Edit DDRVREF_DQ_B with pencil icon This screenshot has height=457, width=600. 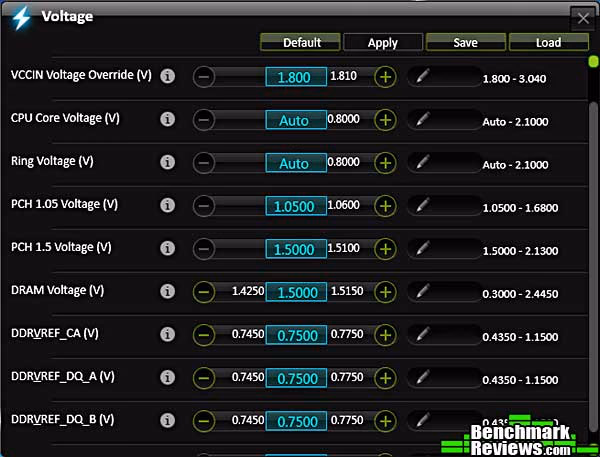[x=422, y=420]
